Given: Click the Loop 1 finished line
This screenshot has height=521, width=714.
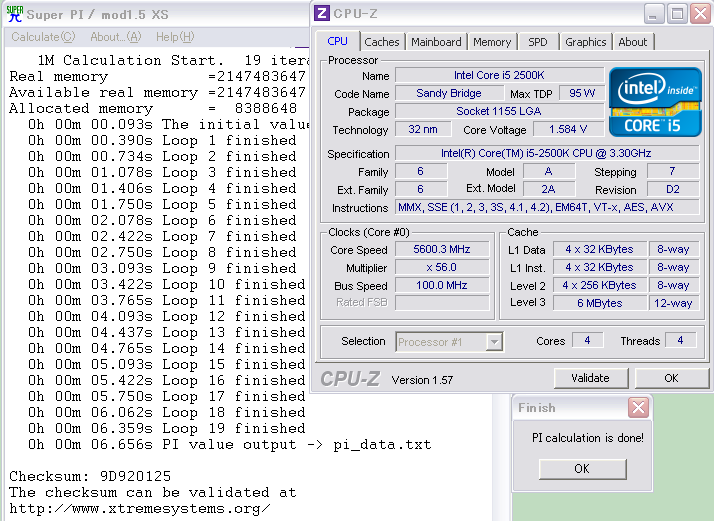Looking at the screenshot, I should [x=162, y=141].
